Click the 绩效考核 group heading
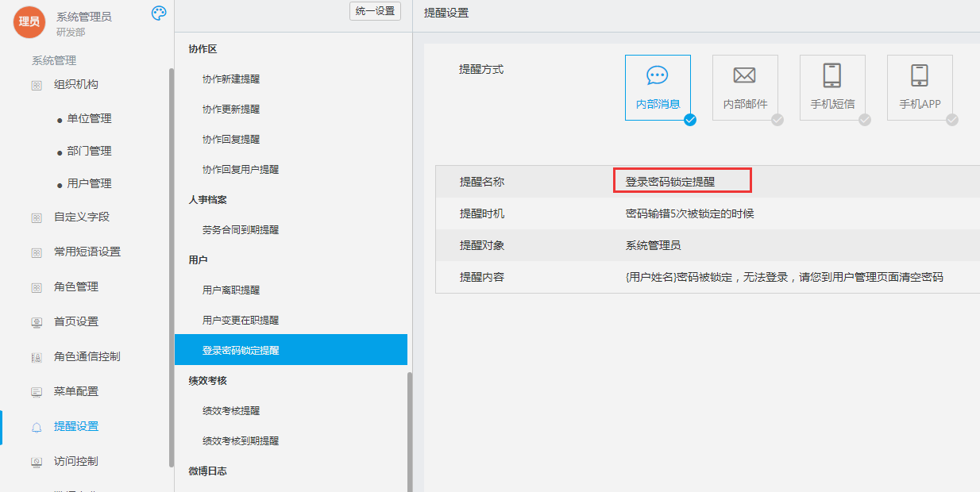Screen dimensions: 980x492 207,381
